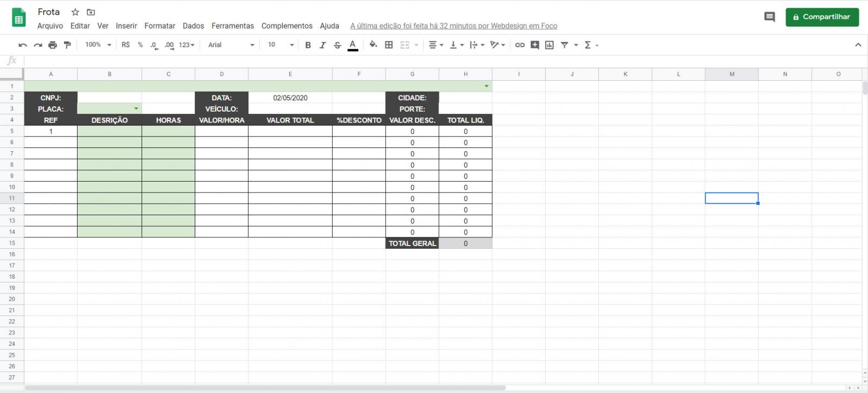Open dropdown arrow in PLACA cell
The image size is (868, 393).
(136, 109)
